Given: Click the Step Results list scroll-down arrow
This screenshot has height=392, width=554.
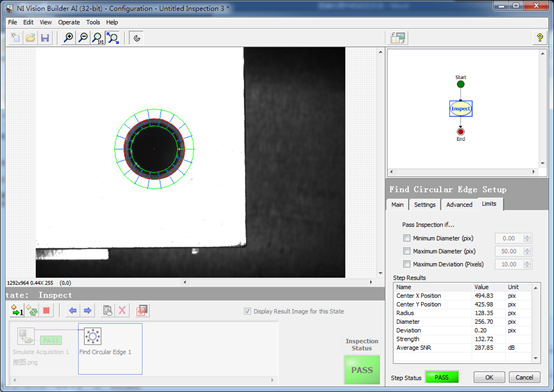Looking at the screenshot, I should coord(536,358).
